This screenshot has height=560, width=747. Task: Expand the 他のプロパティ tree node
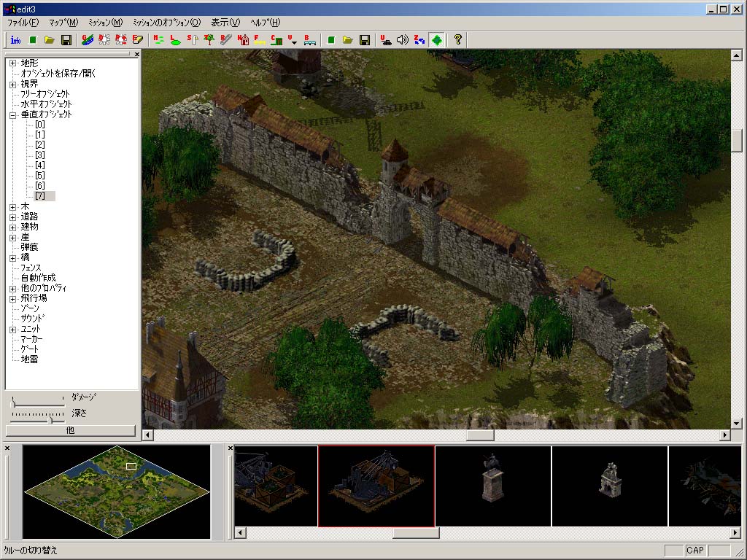tap(13, 289)
